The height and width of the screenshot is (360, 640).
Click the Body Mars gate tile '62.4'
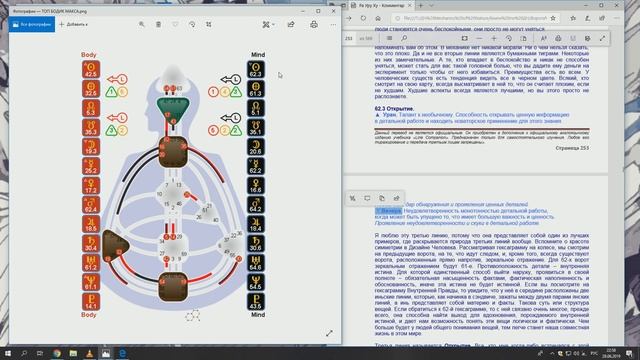pyautogui.click(x=91, y=205)
